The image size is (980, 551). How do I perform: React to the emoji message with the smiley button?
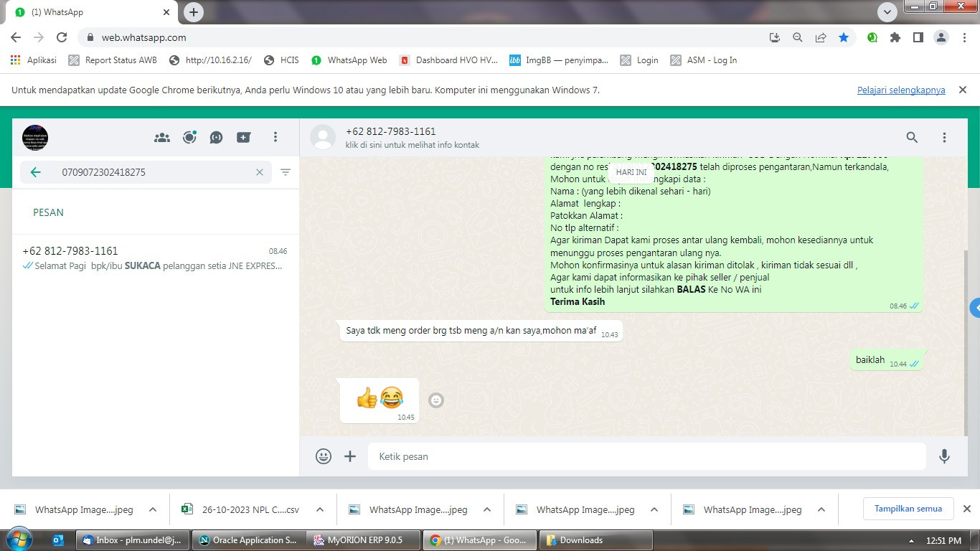(x=436, y=400)
